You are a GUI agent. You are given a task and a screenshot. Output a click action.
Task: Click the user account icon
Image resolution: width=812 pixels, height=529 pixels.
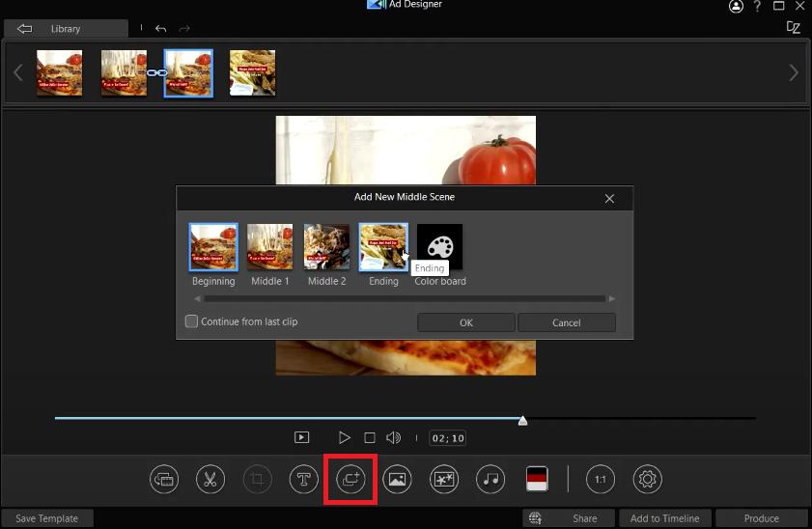(x=736, y=6)
